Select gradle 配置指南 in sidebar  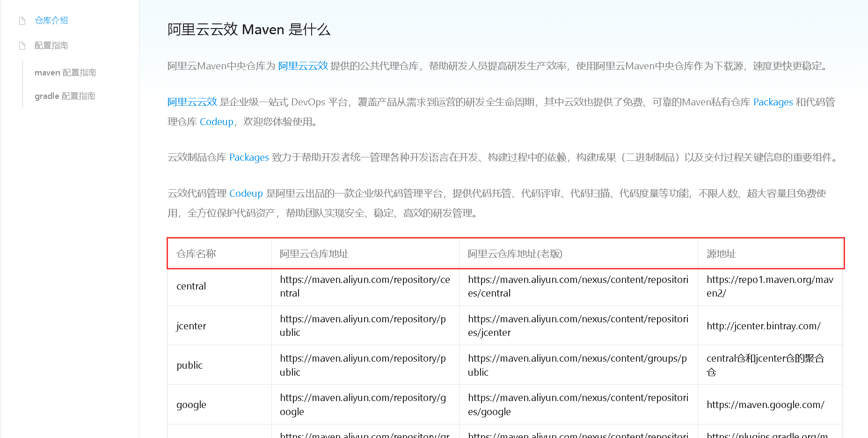click(x=65, y=96)
